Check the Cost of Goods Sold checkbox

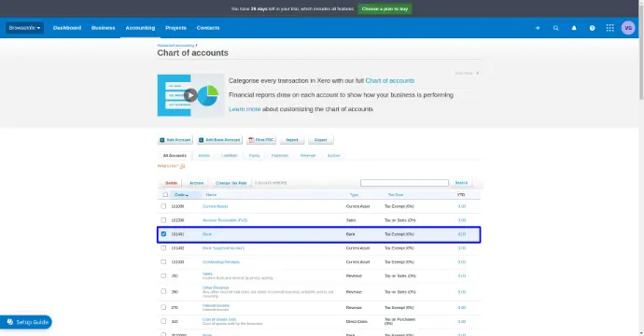[x=163, y=321]
